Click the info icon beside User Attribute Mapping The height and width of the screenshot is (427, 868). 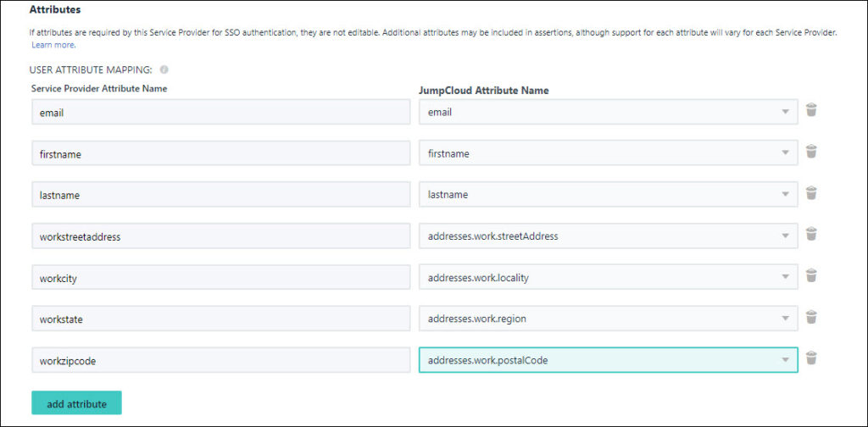pos(164,70)
